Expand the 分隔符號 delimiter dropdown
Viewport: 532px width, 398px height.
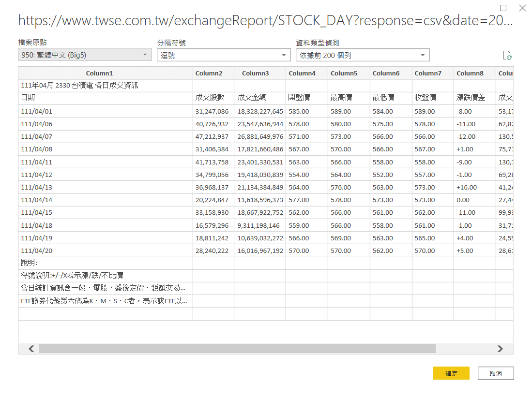224,55
